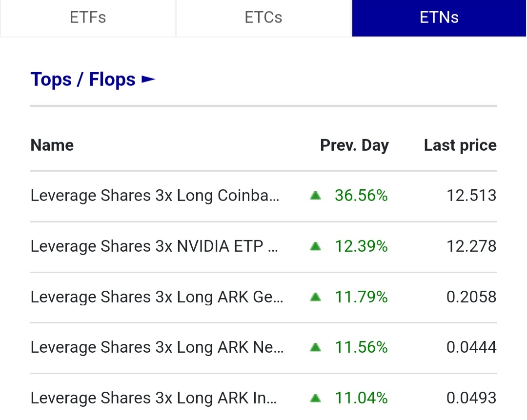
Task: Open the Tops / Flops link
Action: [83, 80]
